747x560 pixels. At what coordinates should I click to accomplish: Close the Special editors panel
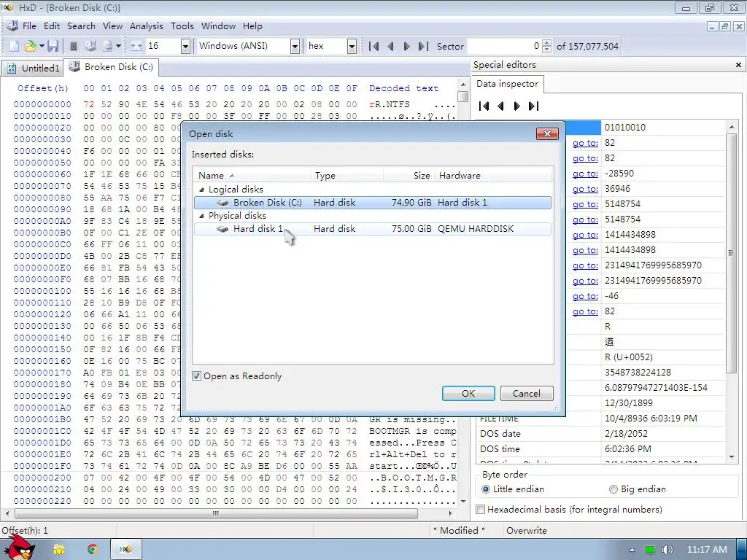click(x=738, y=65)
